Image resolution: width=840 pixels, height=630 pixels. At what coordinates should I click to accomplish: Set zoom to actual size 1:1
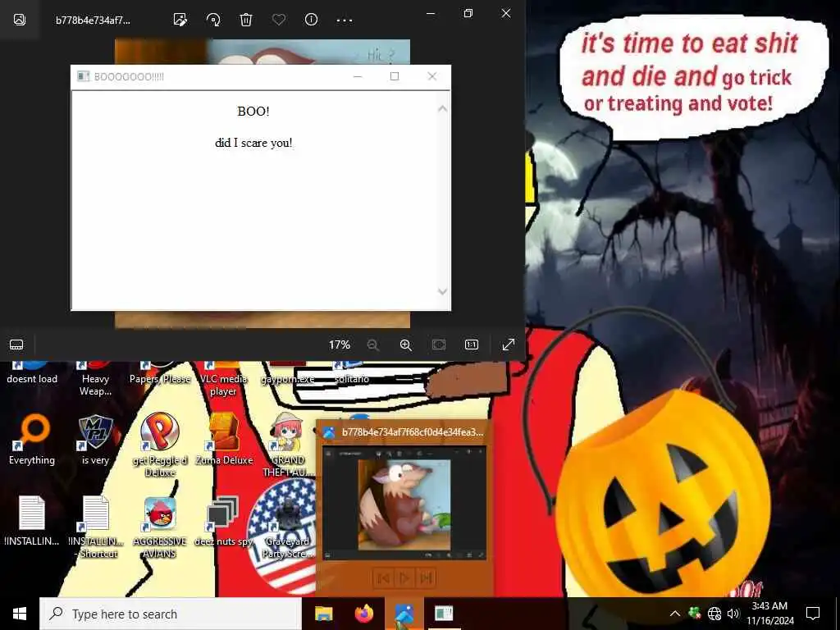[472, 345]
